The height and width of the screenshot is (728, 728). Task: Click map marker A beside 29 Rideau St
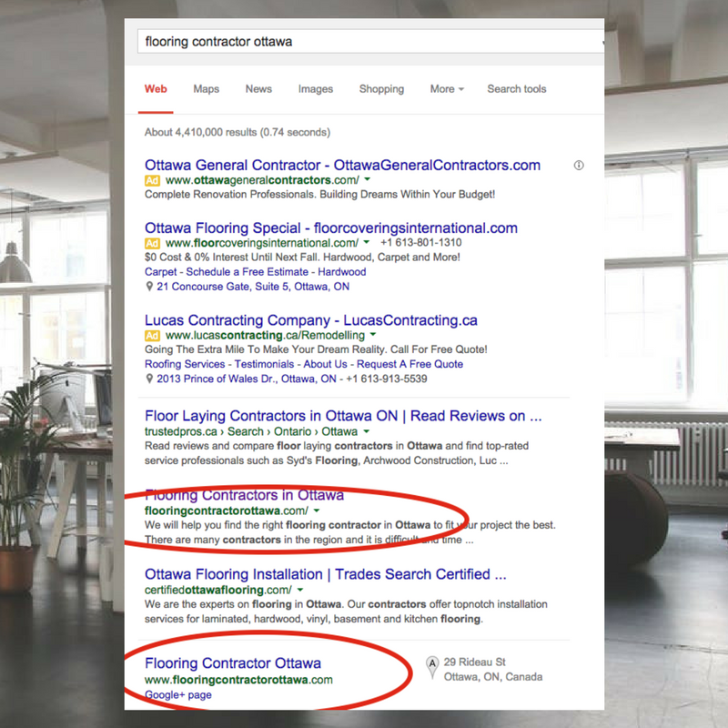tap(431, 669)
